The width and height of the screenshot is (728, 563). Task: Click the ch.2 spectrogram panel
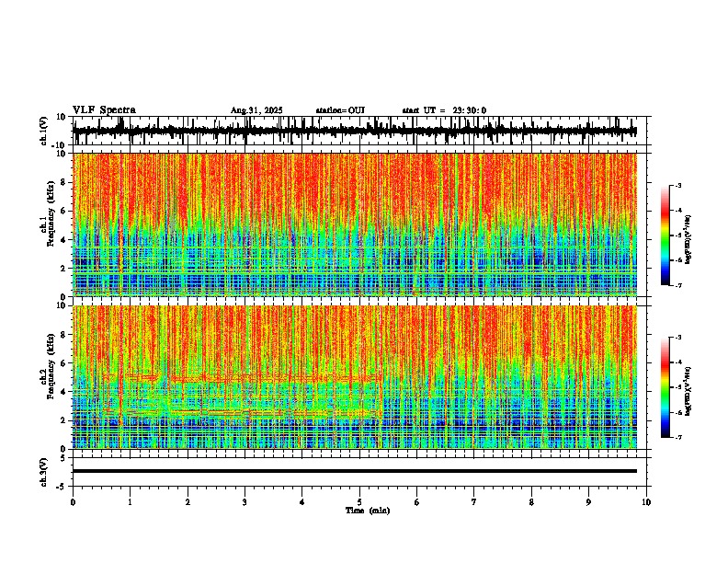click(355, 377)
